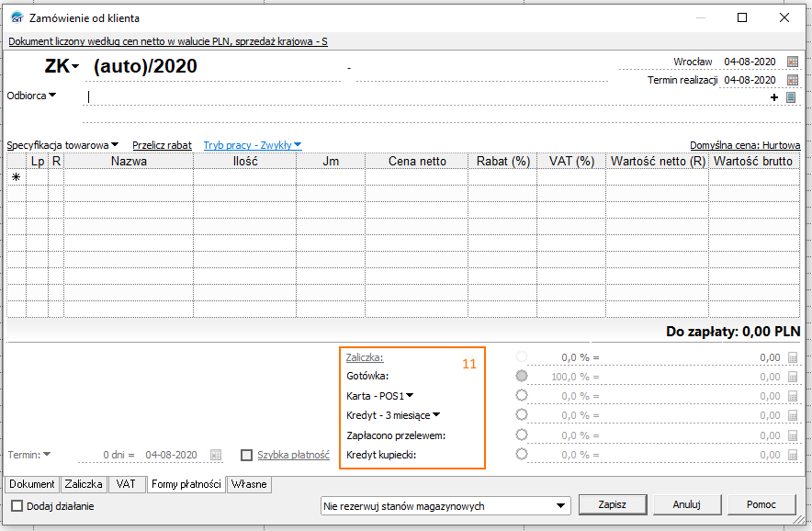Screen dimensions: 812x531
Task: Click the plus icon to add Odbiorca
Action: pyautogui.click(x=774, y=97)
